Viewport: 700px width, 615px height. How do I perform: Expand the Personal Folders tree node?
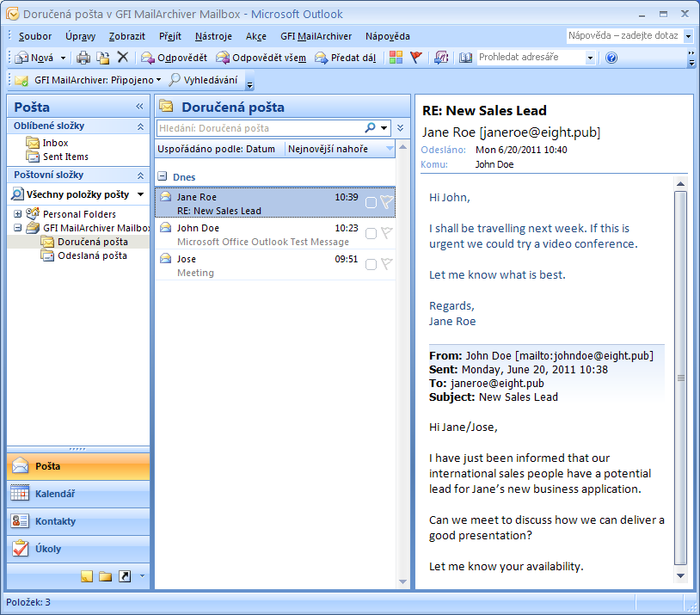[x=17, y=214]
